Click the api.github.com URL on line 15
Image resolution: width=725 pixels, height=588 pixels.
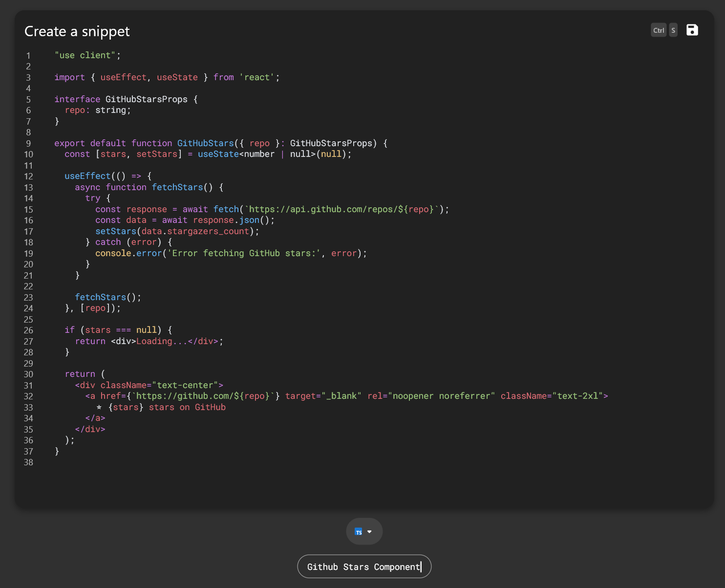pos(337,209)
